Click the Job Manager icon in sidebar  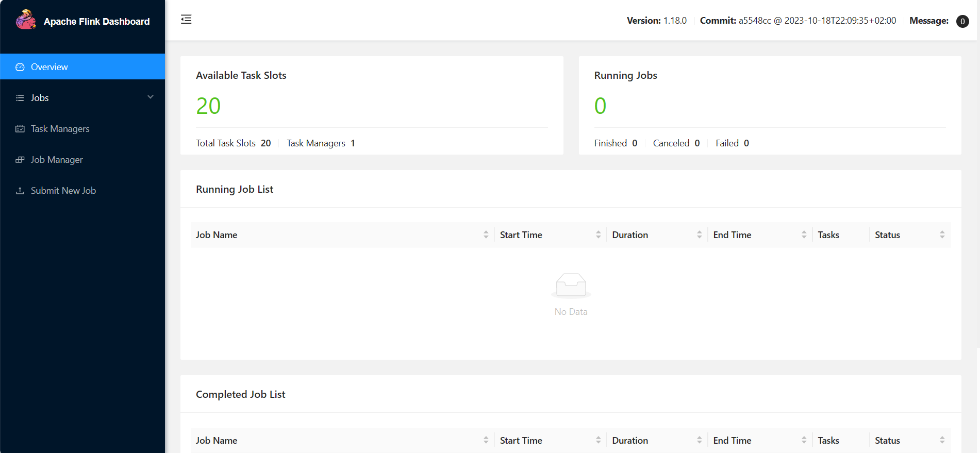[x=20, y=160]
